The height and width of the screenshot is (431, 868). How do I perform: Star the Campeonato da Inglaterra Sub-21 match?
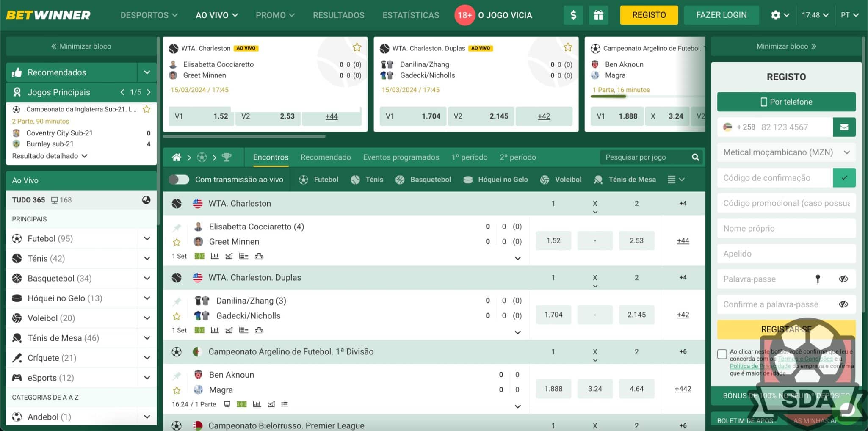click(x=147, y=109)
